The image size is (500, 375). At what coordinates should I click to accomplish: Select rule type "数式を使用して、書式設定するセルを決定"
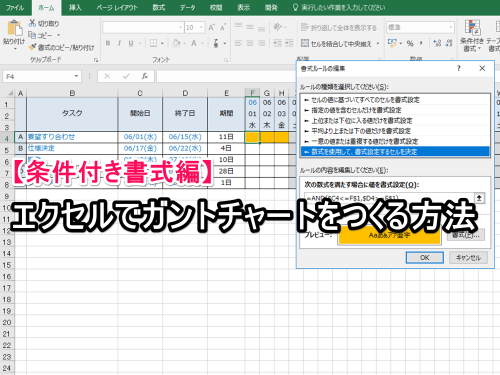pos(395,152)
